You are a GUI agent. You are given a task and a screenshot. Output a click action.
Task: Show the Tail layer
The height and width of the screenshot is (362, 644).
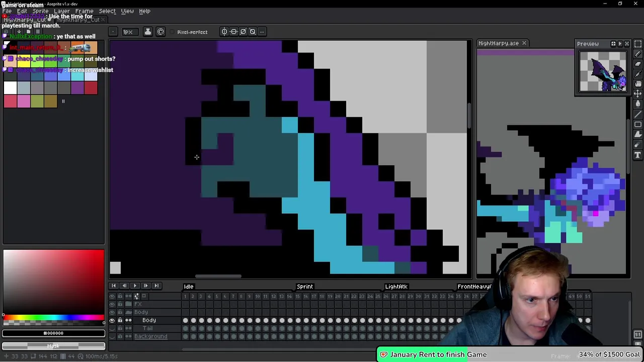(x=112, y=328)
